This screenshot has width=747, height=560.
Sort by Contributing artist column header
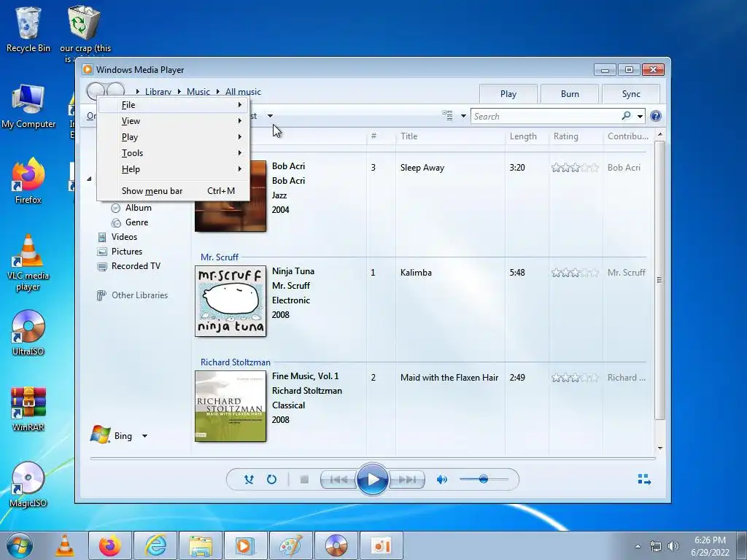[628, 136]
